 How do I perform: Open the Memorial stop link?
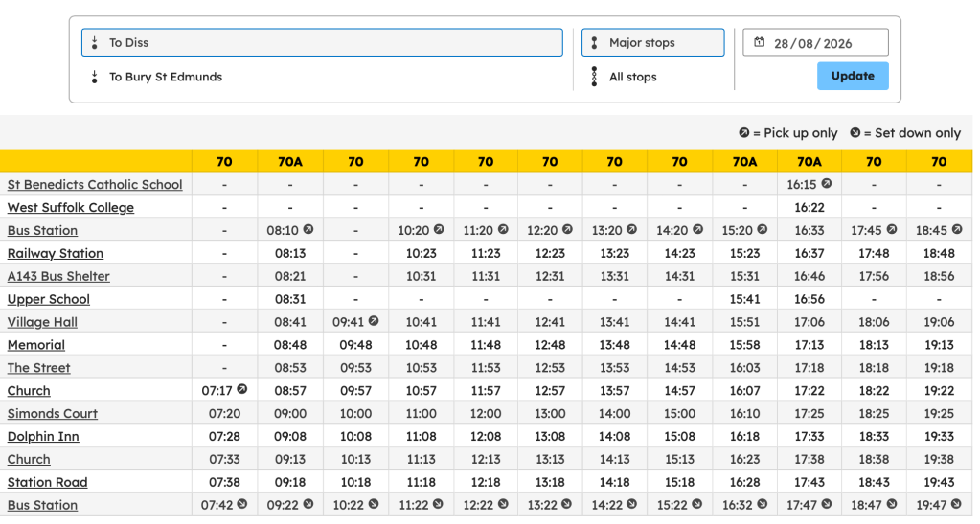tap(36, 345)
